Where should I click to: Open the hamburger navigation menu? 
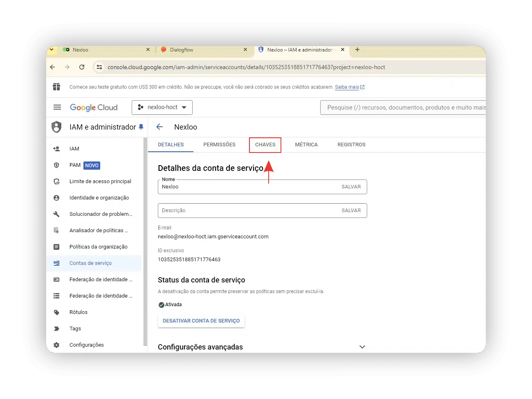tap(57, 107)
